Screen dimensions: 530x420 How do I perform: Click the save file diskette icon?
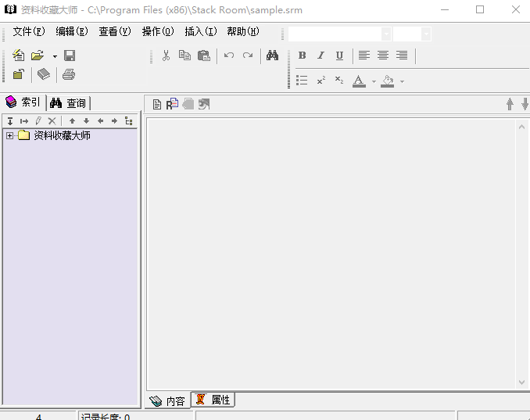click(x=70, y=56)
